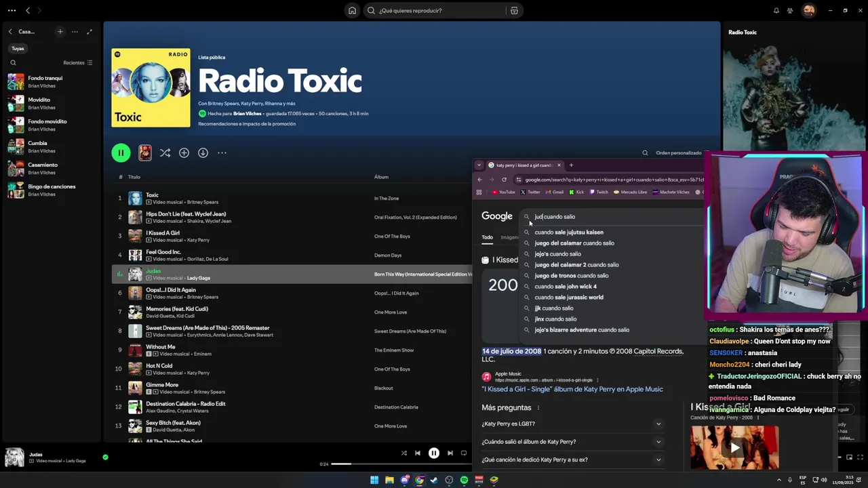The width and height of the screenshot is (868, 488).
Task: Create new playlist with plus icon in library
Action: (60, 31)
